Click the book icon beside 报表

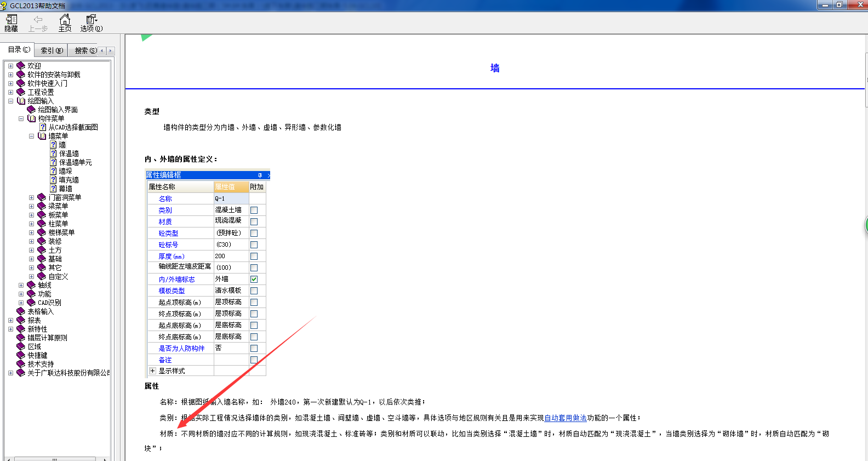[21, 320]
